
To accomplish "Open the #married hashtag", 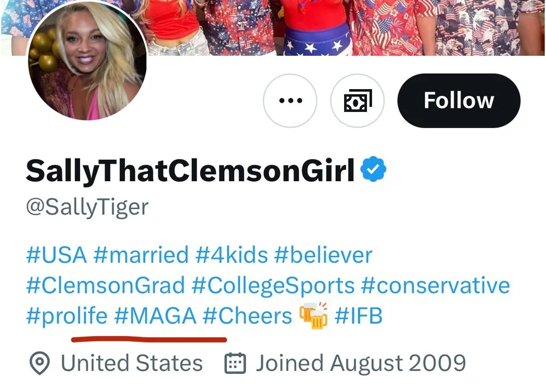I will pos(141,255).
